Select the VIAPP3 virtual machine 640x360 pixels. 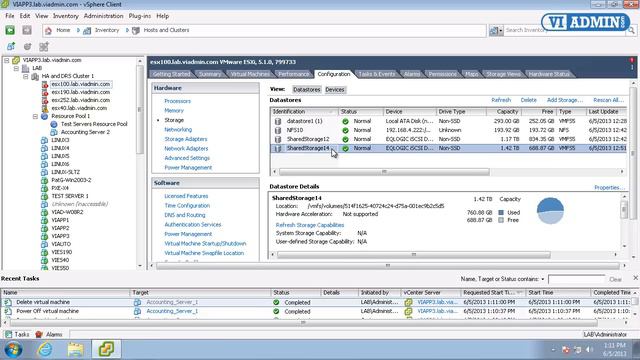coord(60,236)
